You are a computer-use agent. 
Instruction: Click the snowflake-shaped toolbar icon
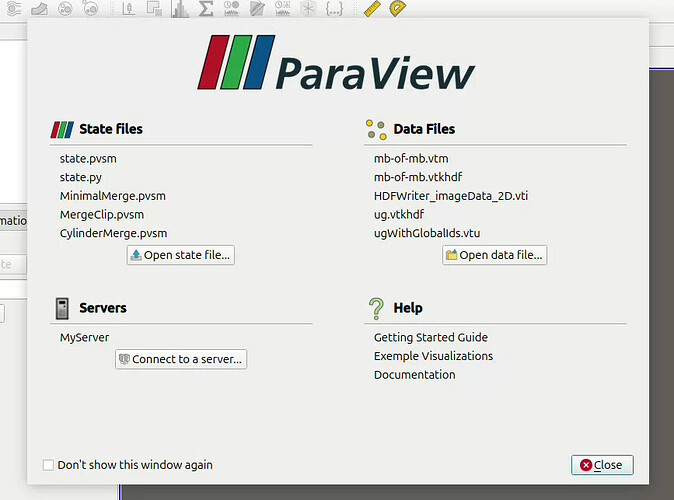pos(308,8)
